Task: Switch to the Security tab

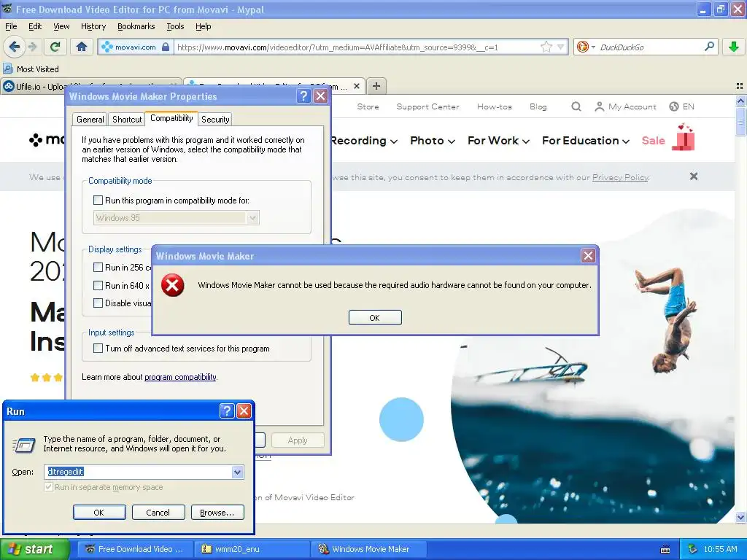Action: [215, 119]
